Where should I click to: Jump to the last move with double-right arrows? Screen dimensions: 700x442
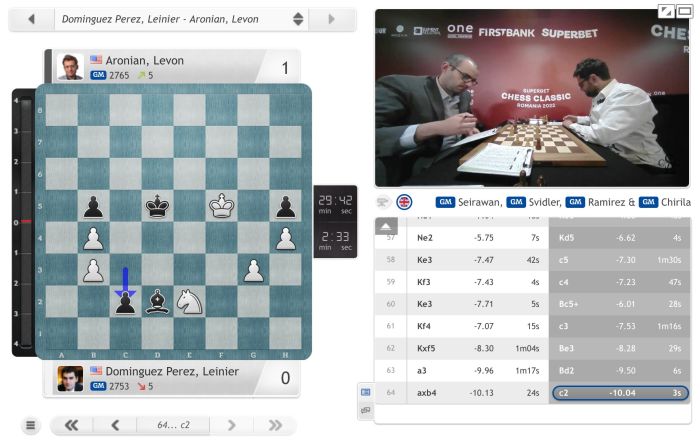click(275, 425)
